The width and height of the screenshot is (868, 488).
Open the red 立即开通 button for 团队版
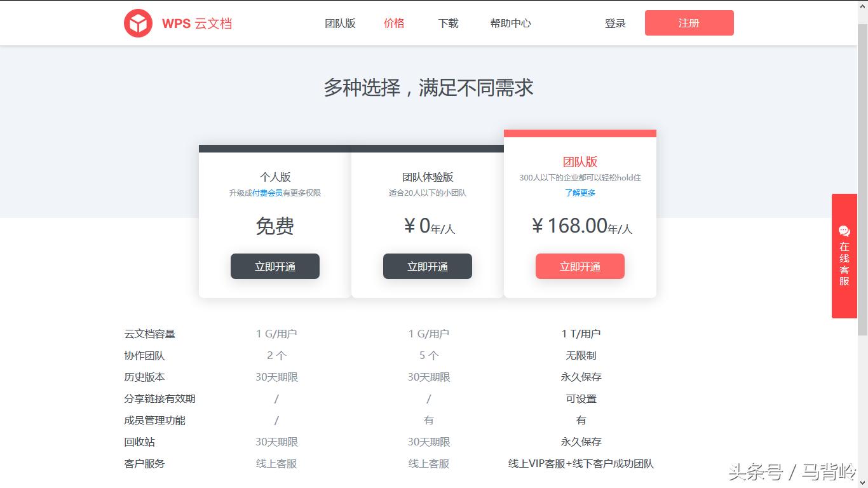tap(580, 266)
